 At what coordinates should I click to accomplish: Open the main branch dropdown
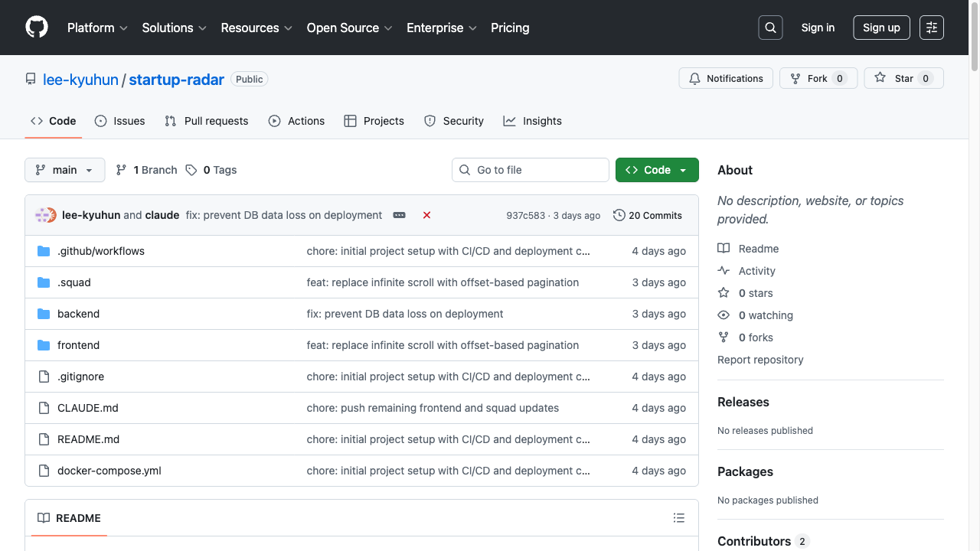click(x=64, y=170)
